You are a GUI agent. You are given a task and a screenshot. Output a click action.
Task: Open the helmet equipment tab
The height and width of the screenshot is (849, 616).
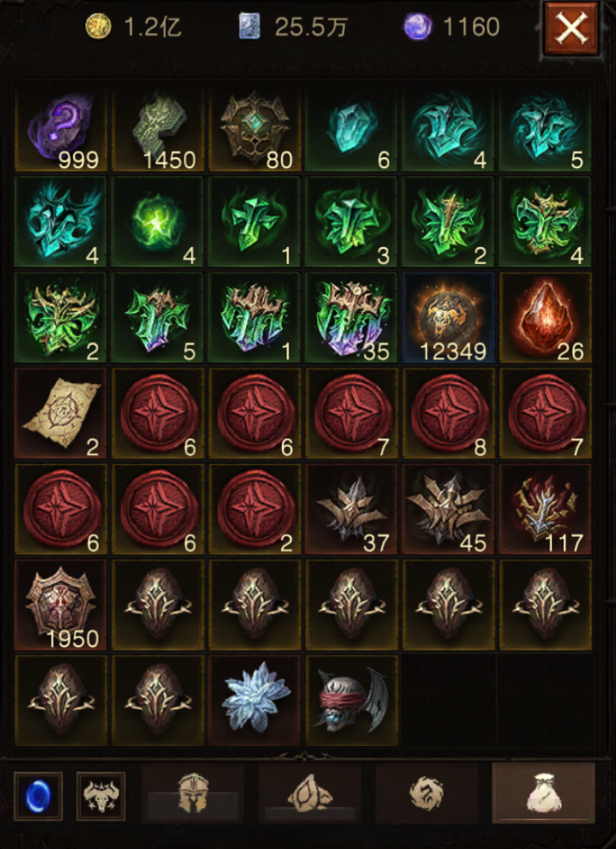point(193,793)
